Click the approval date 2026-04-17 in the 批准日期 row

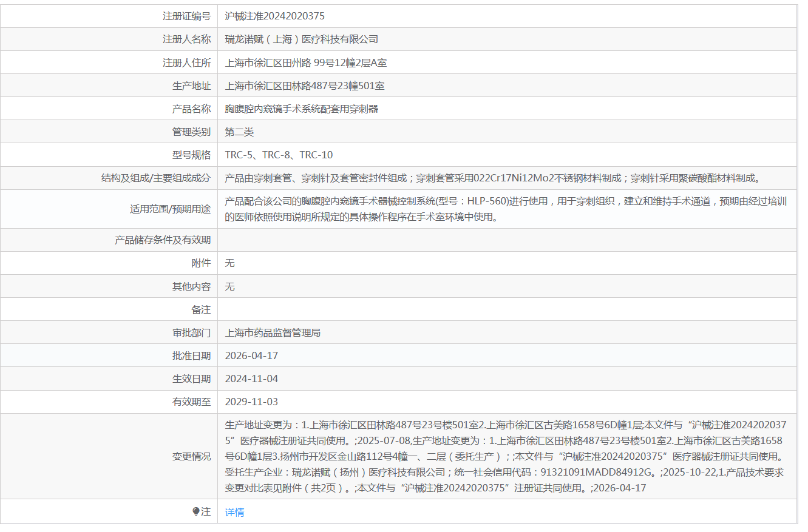(251, 355)
